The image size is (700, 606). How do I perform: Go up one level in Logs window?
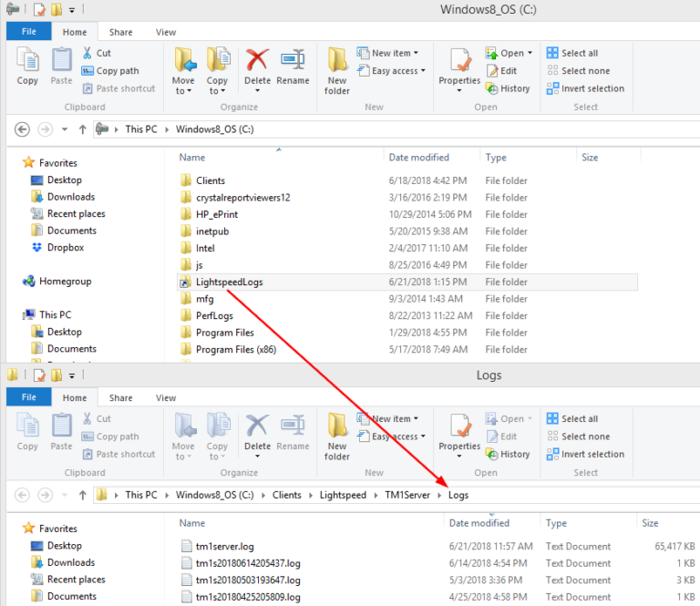coord(83,495)
